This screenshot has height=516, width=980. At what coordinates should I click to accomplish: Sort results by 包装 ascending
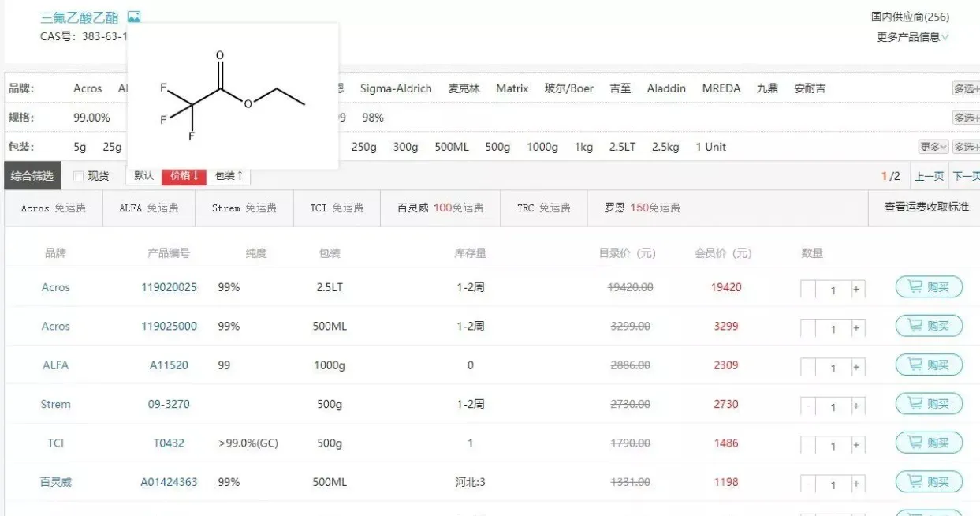(229, 176)
